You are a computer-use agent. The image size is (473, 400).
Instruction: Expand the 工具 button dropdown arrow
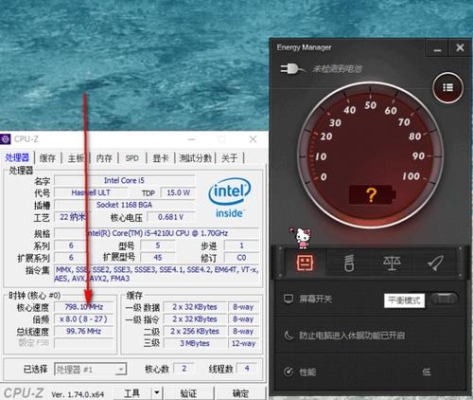click(157, 393)
